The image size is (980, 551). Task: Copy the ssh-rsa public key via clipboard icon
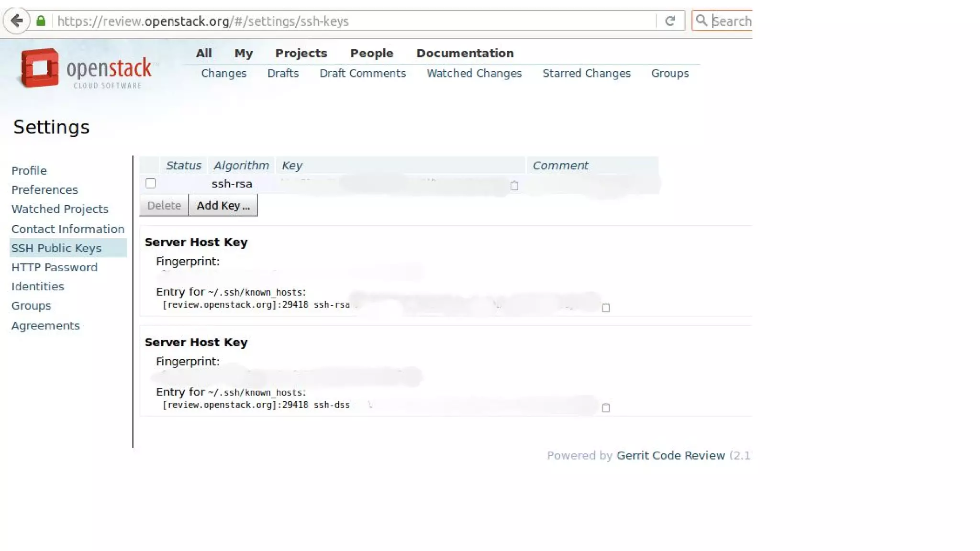click(x=514, y=186)
